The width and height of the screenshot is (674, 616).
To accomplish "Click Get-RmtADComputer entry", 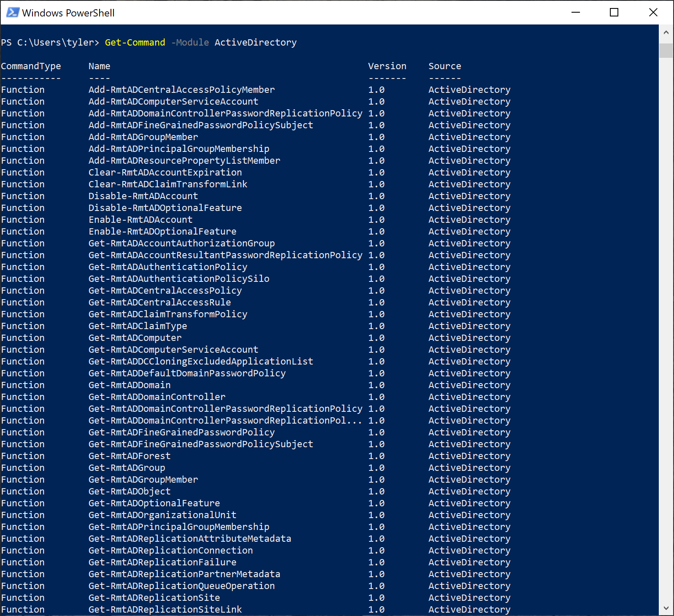I will tap(135, 338).
